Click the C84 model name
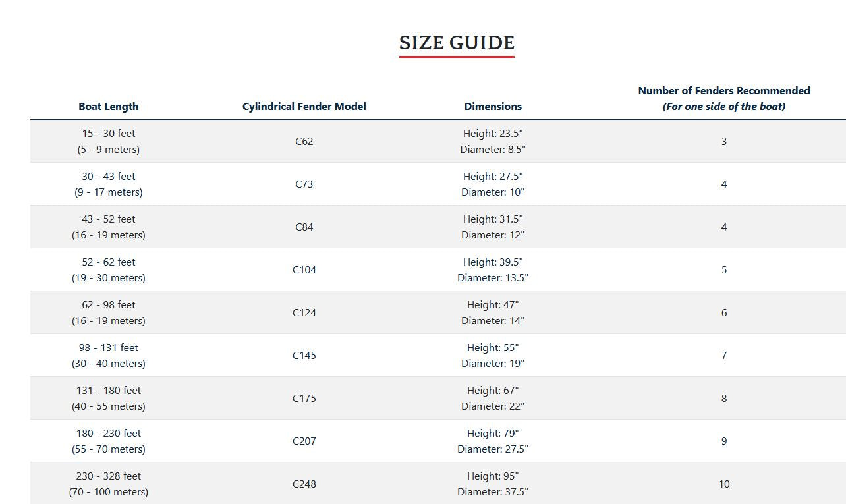This screenshot has height=504, width=846. (304, 227)
